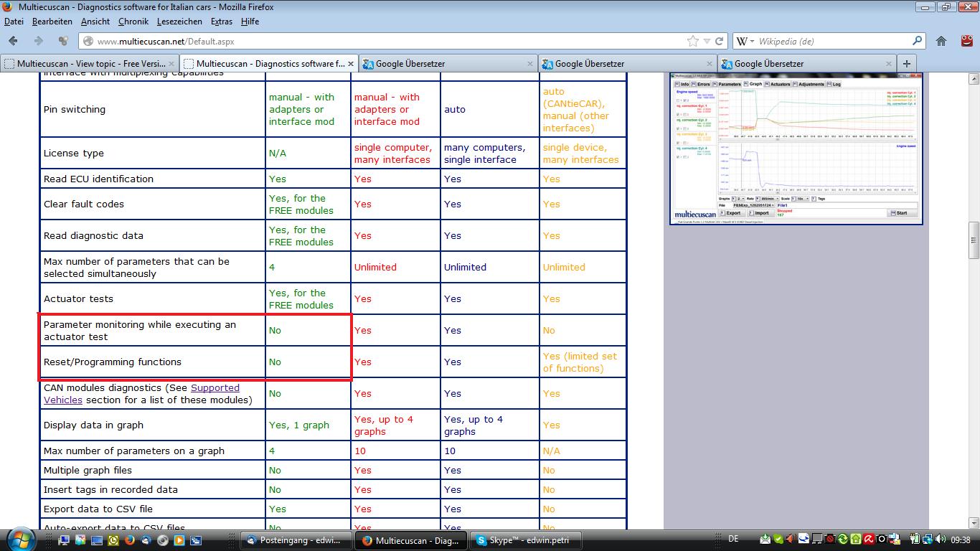The height and width of the screenshot is (551, 980).
Task: Click the site identity globe icon in address bar
Action: [x=88, y=41]
